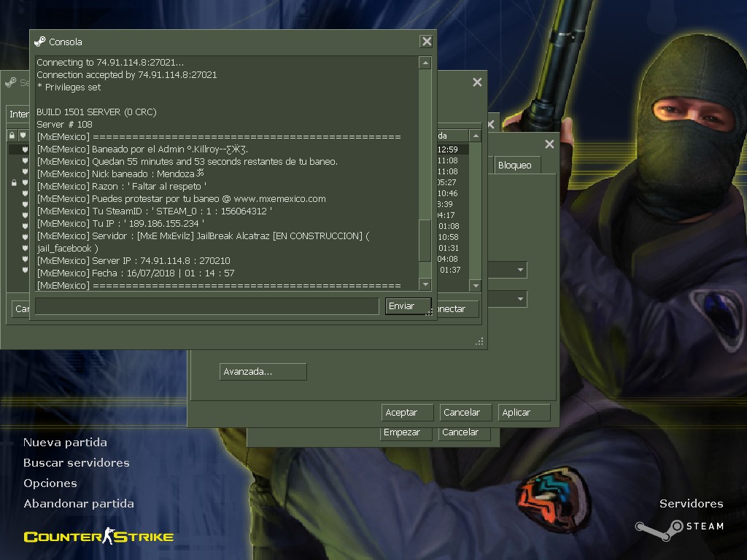The image size is (747, 560).
Task: Click the Counter-Strike logo
Action: pos(98,537)
